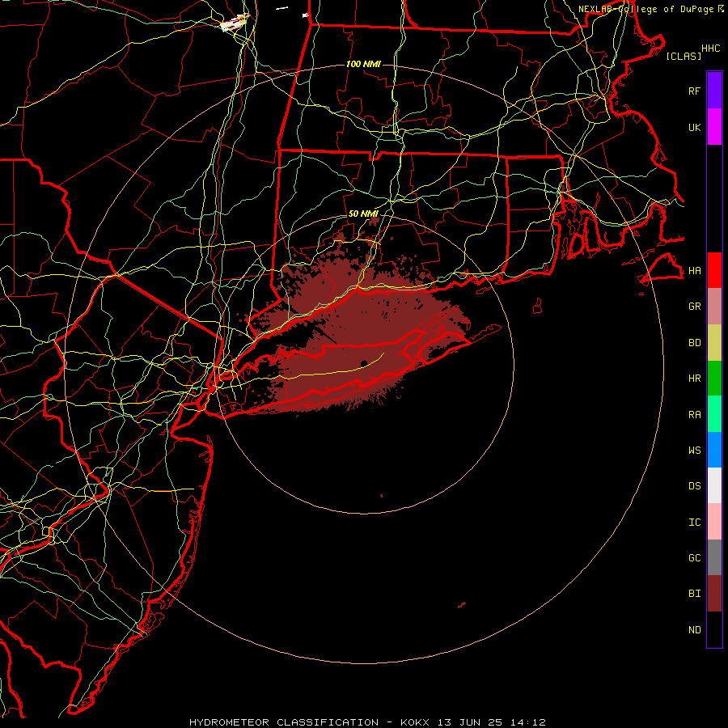Click the RF purple legend swatch
Viewport: 728px width, 728px height.
[714, 91]
